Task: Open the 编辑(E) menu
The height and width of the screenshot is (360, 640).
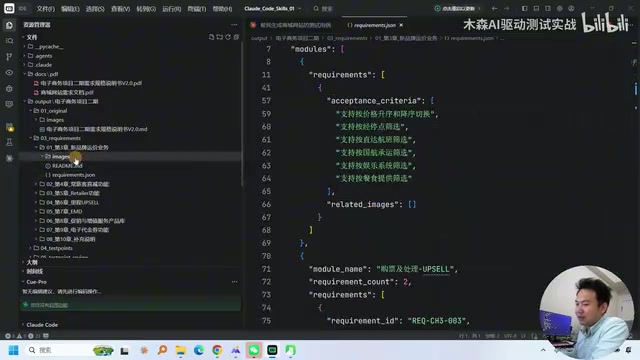Action: click(x=70, y=9)
